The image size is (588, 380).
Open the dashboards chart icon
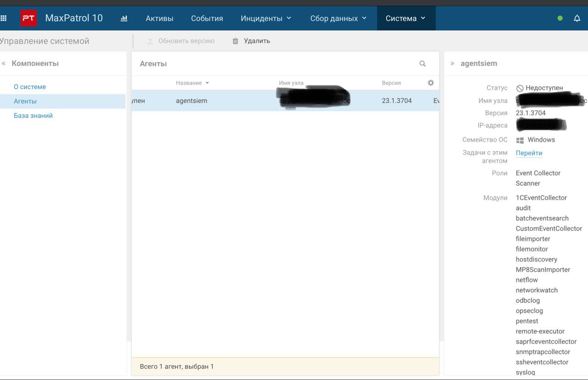click(x=124, y=18)
